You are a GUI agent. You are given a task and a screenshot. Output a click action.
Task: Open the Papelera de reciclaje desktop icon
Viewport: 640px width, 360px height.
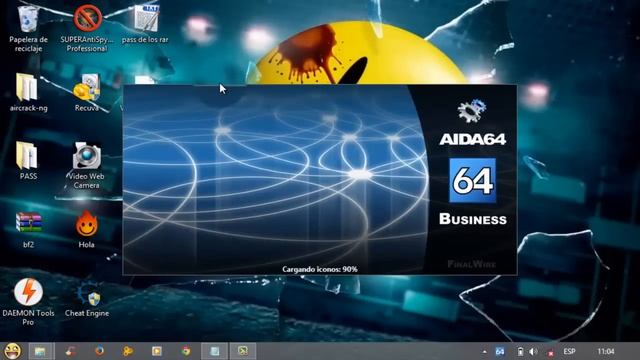coord(28,27)
